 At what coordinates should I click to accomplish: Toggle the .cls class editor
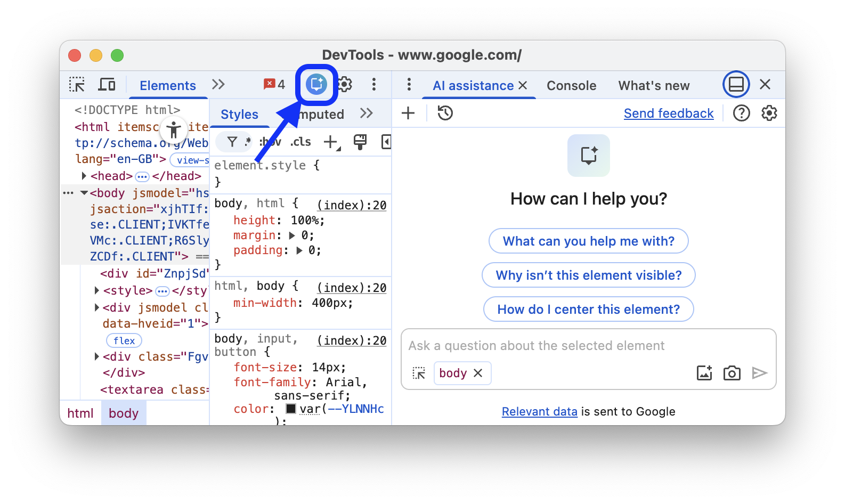coord(301,142)
